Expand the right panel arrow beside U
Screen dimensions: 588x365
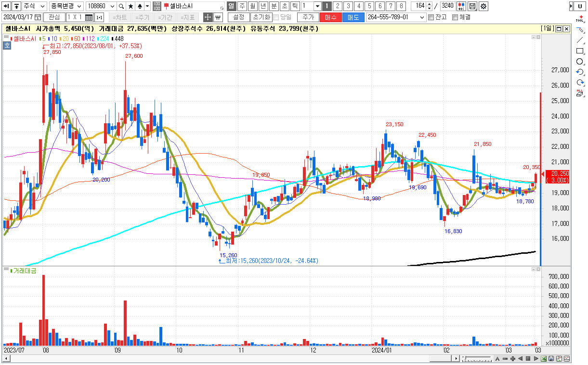[x=571, y=6]
